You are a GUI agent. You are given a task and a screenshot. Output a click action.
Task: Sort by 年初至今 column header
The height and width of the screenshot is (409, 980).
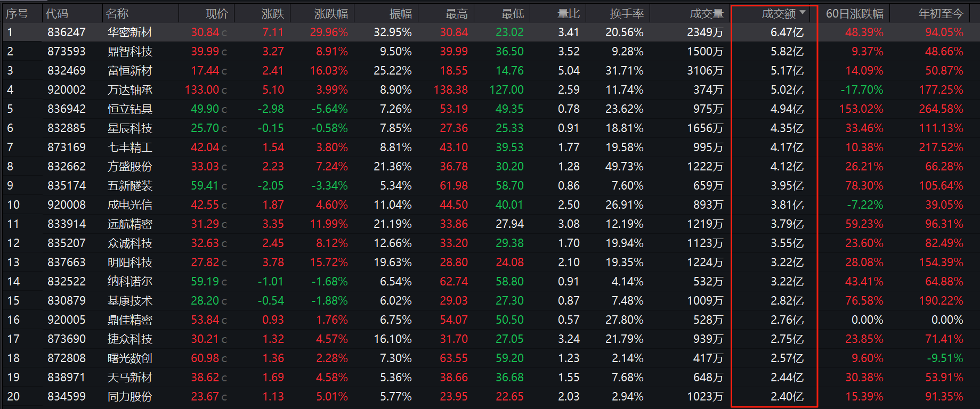(941, 14)
